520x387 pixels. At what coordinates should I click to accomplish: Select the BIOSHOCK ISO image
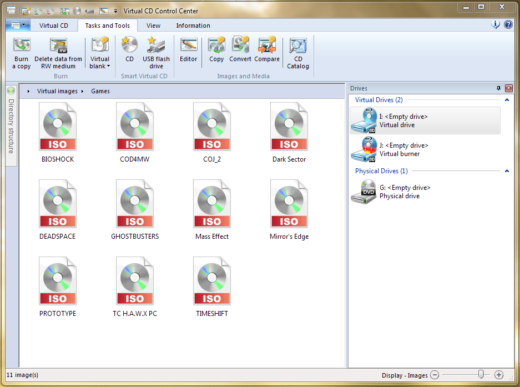58,133
